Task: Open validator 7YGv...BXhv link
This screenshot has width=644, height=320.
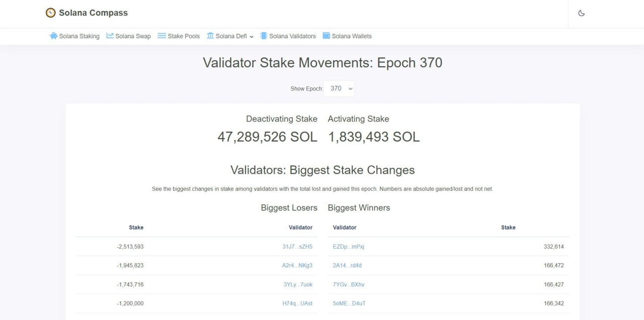Action: click(x=349, y=284)
